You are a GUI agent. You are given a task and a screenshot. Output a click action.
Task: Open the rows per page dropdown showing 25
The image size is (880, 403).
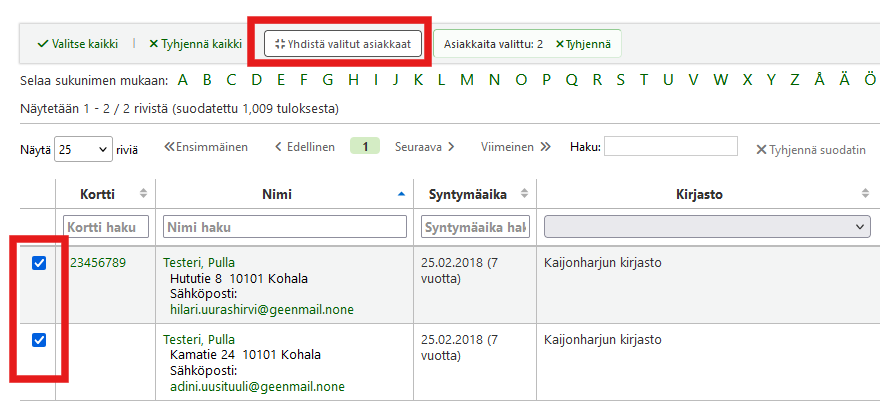point(83,149)
